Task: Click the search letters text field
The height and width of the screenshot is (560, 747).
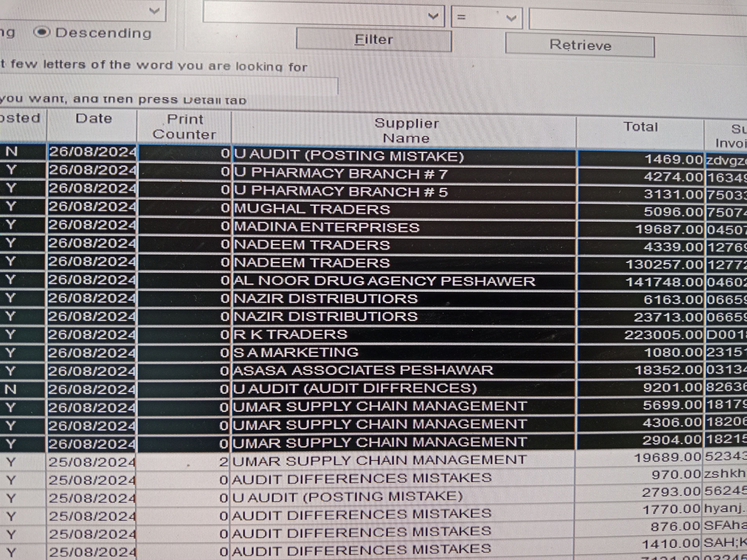Action: [169, 85]
